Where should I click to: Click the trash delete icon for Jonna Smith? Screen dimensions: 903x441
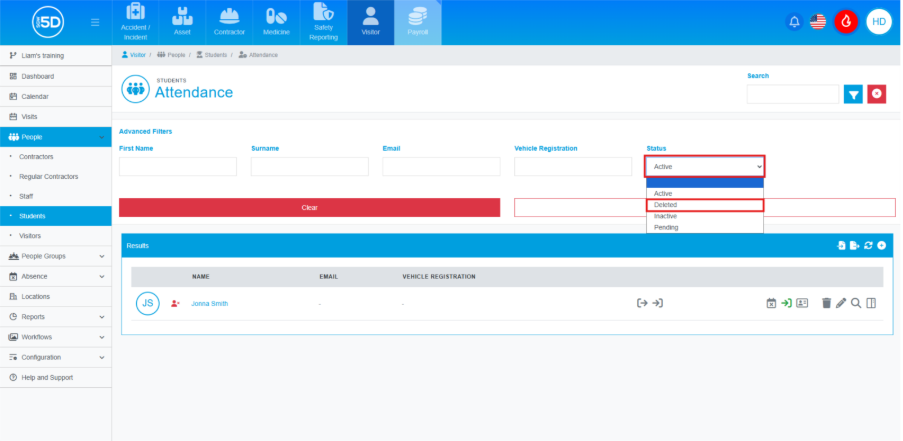coord(826,303)
